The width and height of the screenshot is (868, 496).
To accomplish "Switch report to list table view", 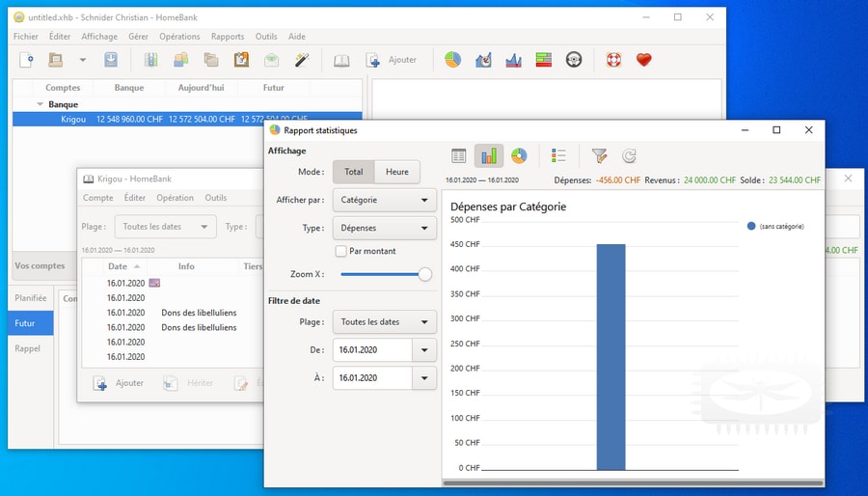I will point(459,156).
